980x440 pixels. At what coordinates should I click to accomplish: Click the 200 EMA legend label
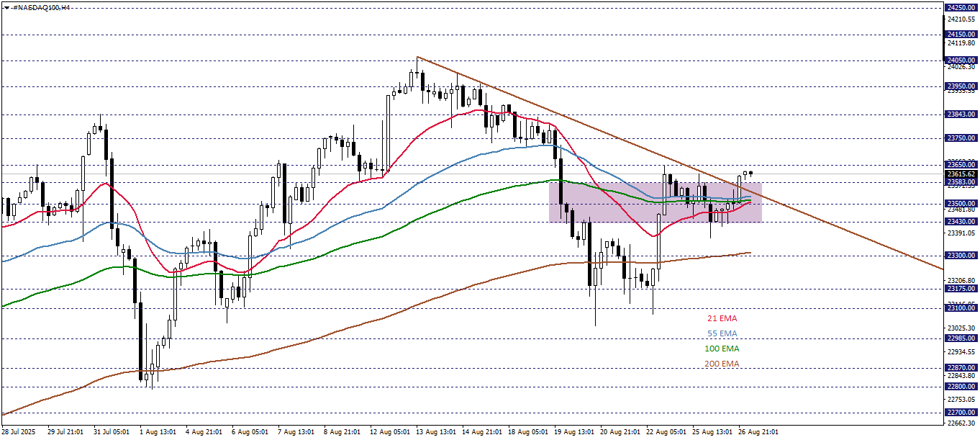point(722,364)
